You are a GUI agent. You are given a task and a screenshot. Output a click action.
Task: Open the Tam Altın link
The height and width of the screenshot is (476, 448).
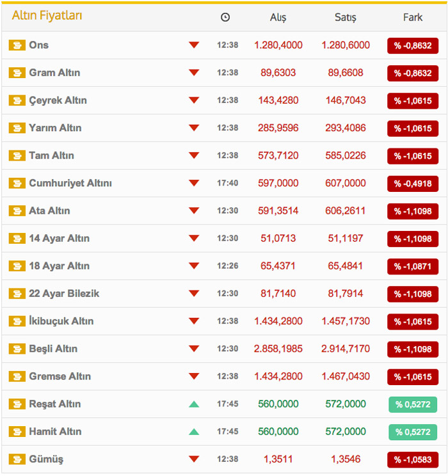tap(52, 155)
